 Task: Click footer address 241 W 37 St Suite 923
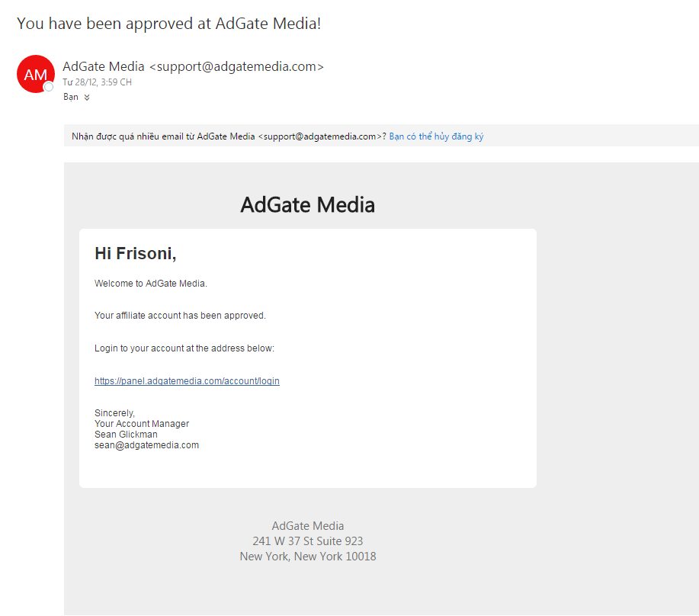[x=308, y=541]
